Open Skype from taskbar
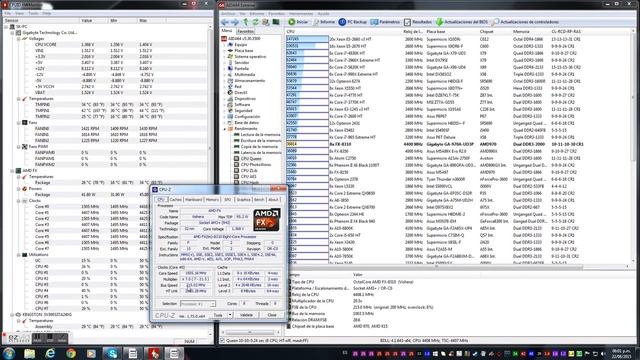 (112, 353)
